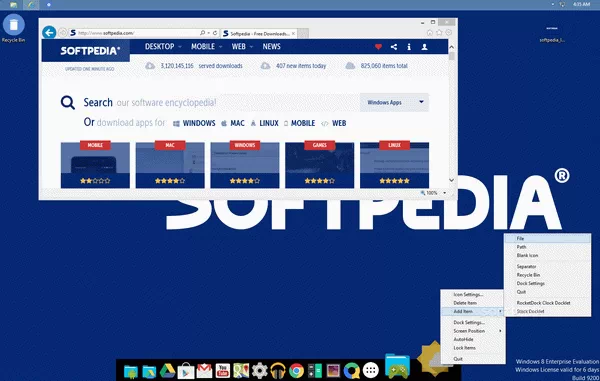600x381 pixels.
Task: Open the Recycle Bin desktop icon
Action: (14, 28)
